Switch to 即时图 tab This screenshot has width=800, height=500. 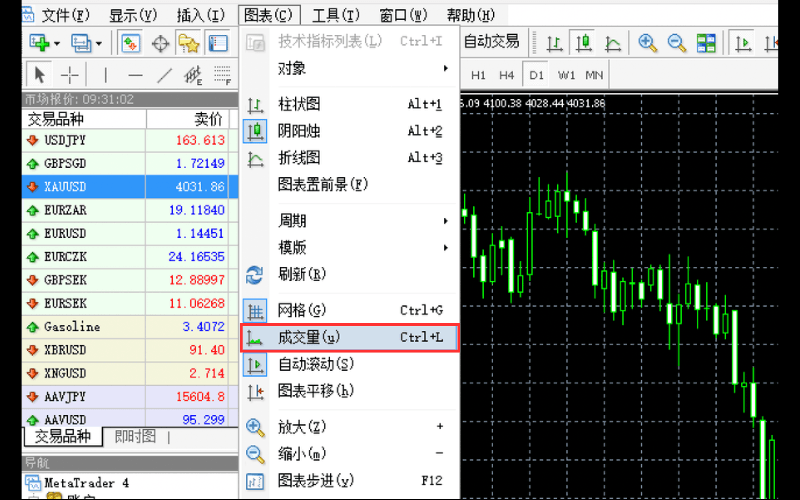tap(135, 436)
